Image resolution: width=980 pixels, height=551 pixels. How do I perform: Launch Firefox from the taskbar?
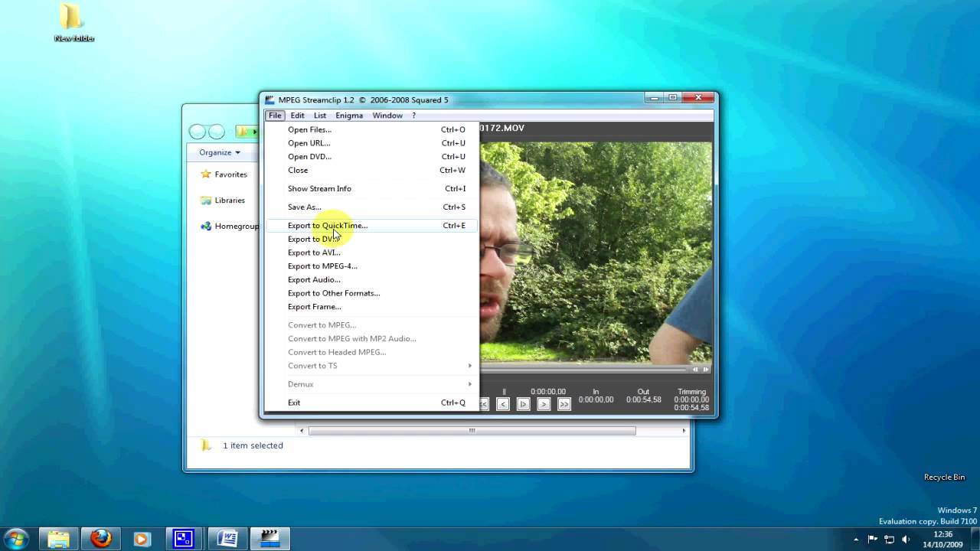[100, 539]
